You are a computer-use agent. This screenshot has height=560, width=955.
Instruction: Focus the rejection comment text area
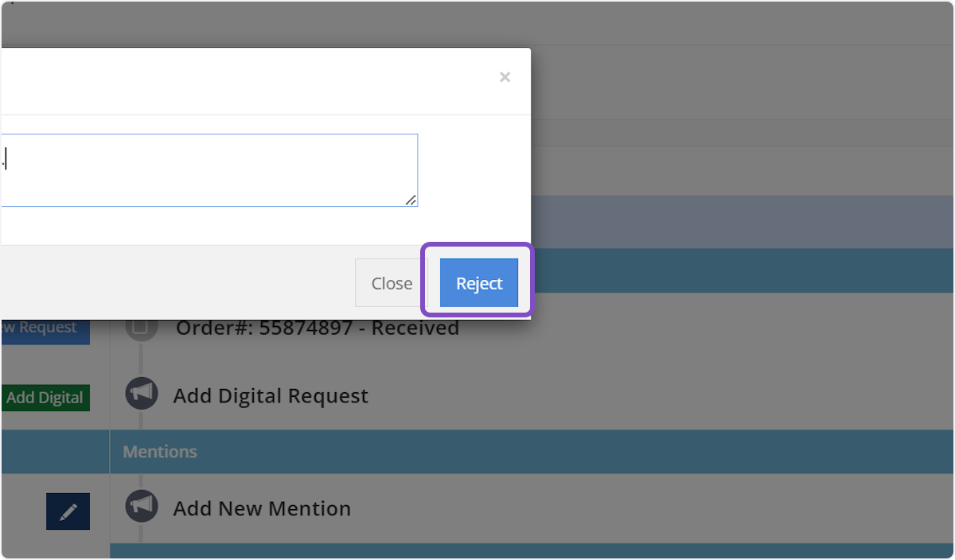207,170
